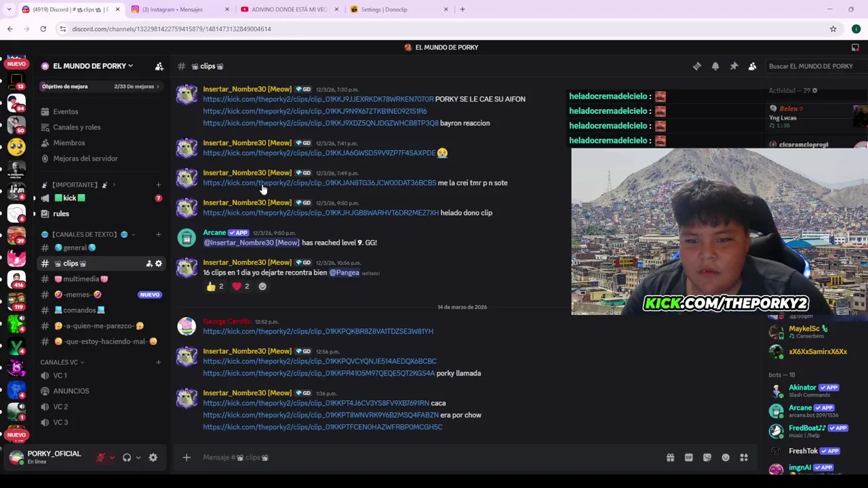Toggle the headphones deafen button
The image size is (868, 488).
pyautogui.click(x=127, y=457)
